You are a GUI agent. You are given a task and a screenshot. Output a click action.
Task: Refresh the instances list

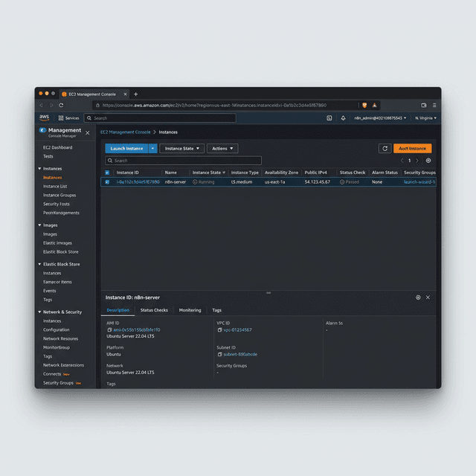[385, 149]
